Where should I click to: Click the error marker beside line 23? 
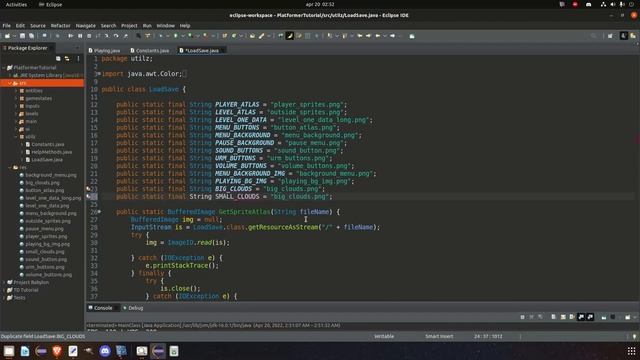[x=88, y=189]
